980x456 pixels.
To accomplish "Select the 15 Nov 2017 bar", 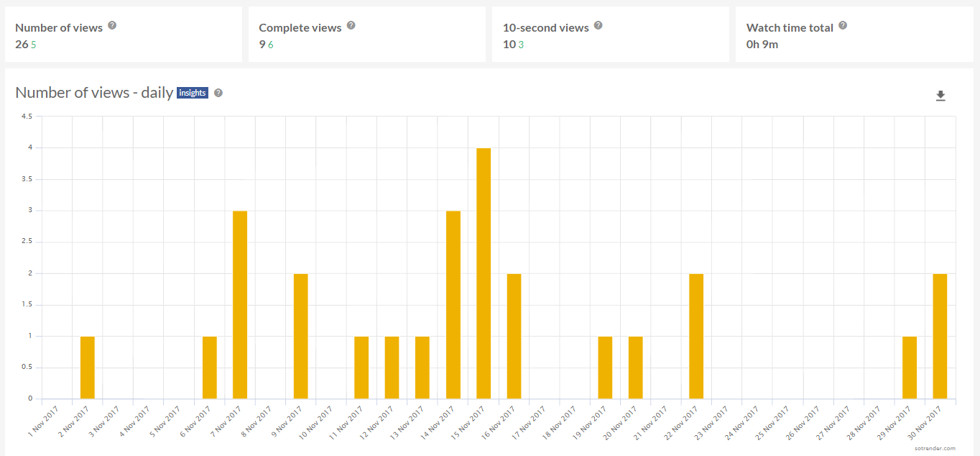I will point(484,273).
